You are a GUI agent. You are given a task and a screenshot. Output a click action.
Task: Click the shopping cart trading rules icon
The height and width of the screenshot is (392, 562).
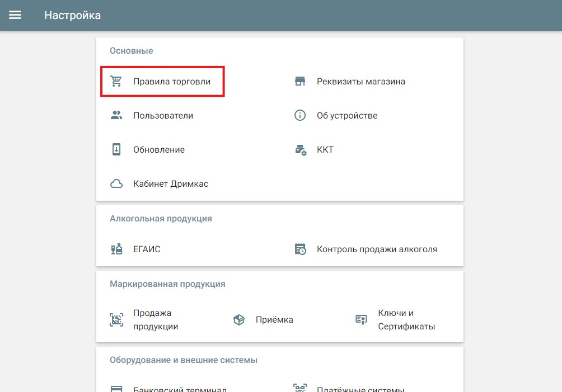click(116, 82)
